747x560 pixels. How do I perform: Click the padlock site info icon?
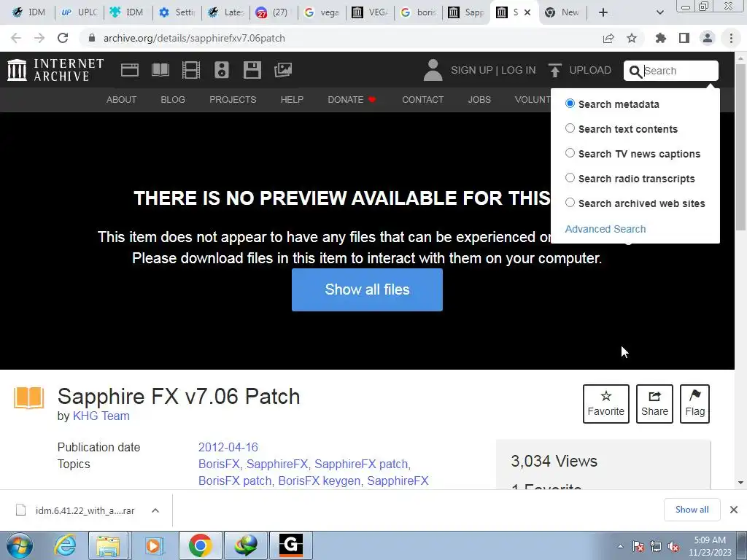(x=92, y=38)
